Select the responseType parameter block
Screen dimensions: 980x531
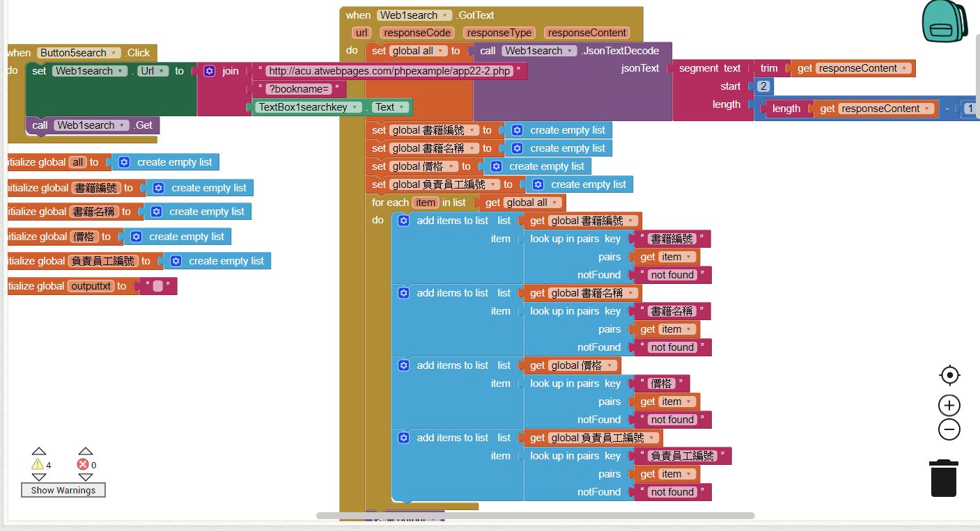[499, 33]
